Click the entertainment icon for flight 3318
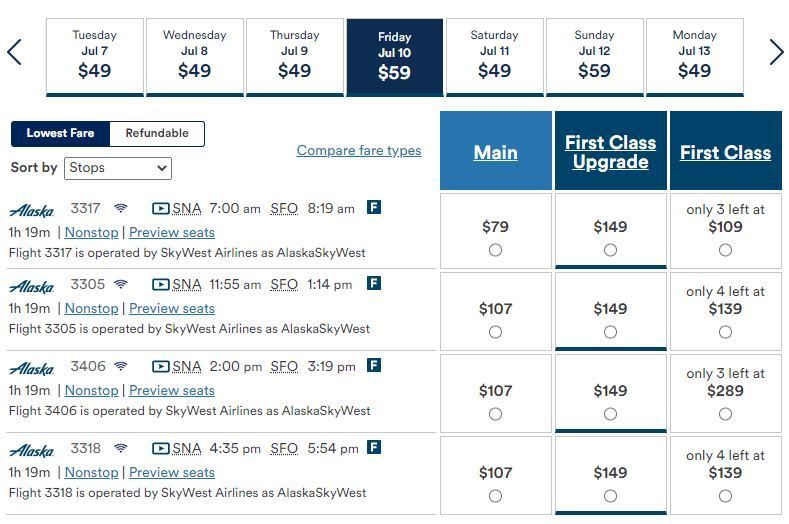Image resolution: width=789 pixels, height=524 pixels. (x=161, y=449)
